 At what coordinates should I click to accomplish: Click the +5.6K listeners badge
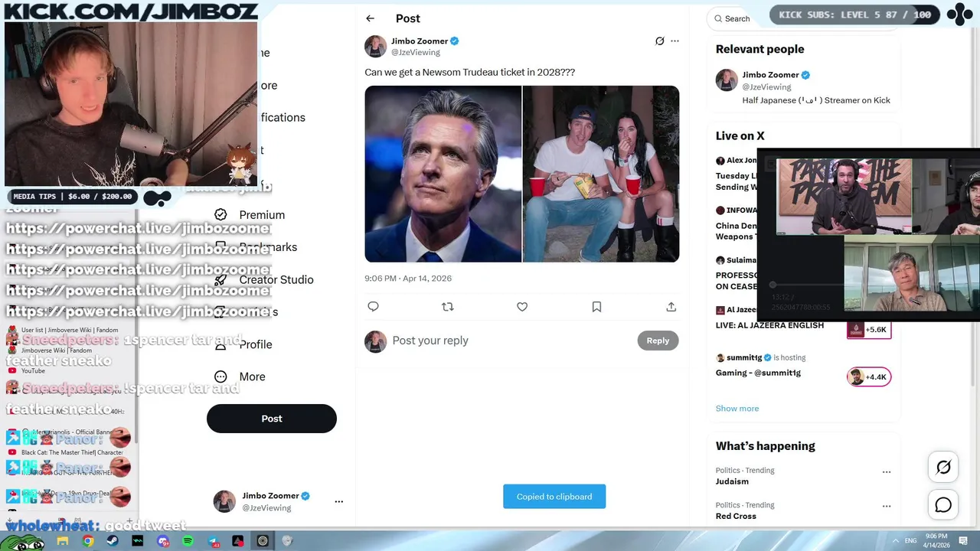(869, 330)
